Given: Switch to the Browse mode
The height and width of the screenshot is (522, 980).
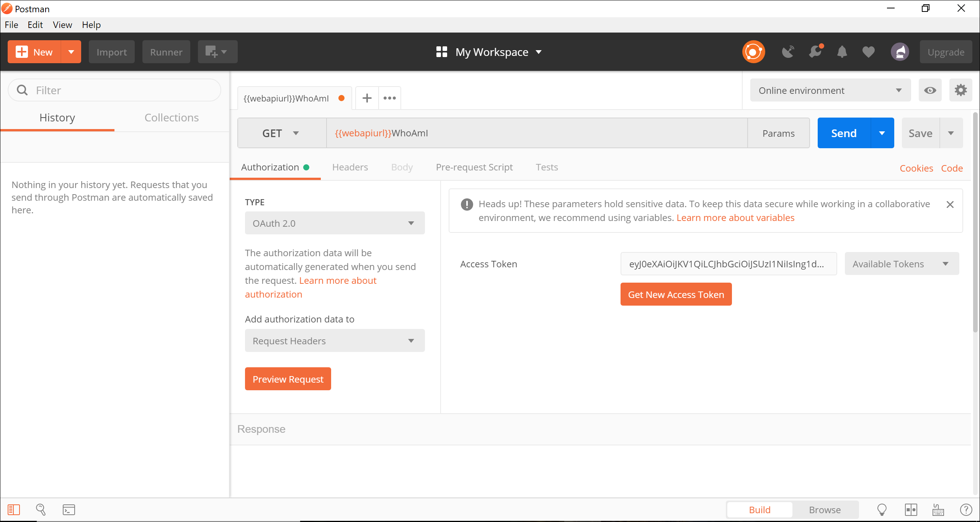Looking at the screenshot, I should [x=825, y=510].
